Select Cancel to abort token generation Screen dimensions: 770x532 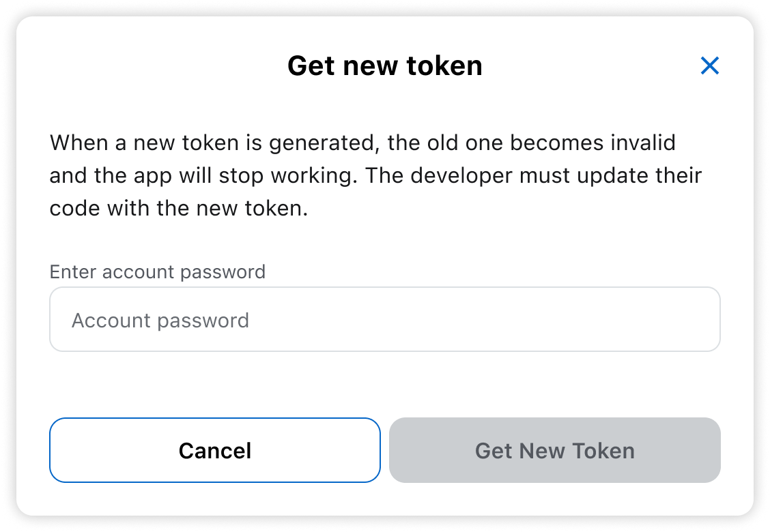(x=214, y=450)
